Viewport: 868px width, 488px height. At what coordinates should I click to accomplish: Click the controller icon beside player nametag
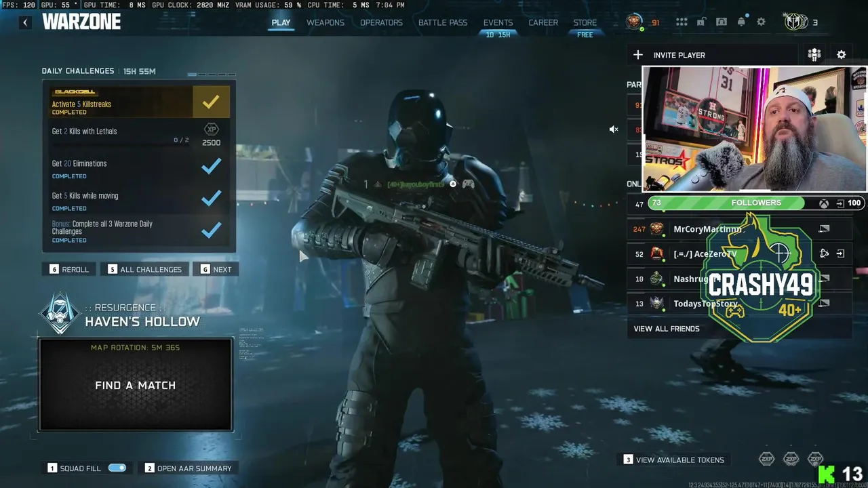[x=468, y=184]
